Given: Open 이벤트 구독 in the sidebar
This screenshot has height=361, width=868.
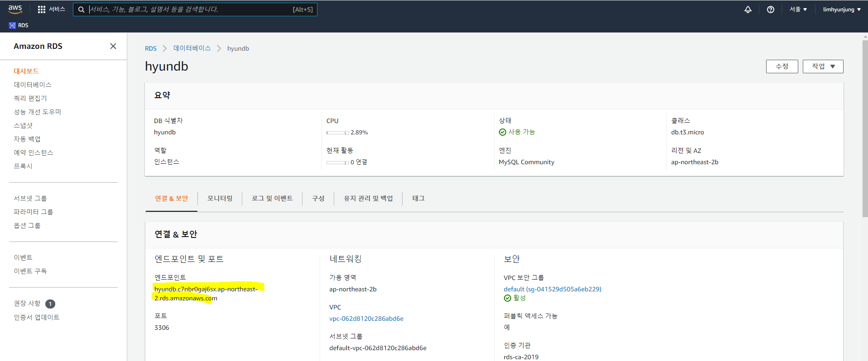Looking at the screenshot, I should tap(30, 271).
